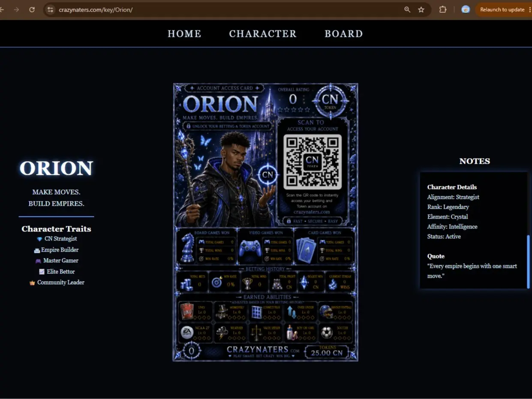Click the Weather storm cloud icon
The width and height of the screenshot is (532, 399).
[222, 333]
